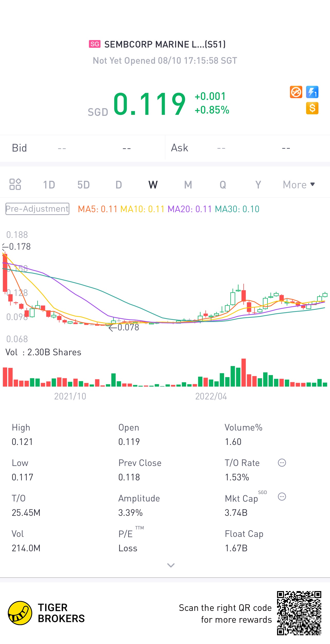
Task: Tap the orange no-short-selling badge icon
Action: point(296,92)
